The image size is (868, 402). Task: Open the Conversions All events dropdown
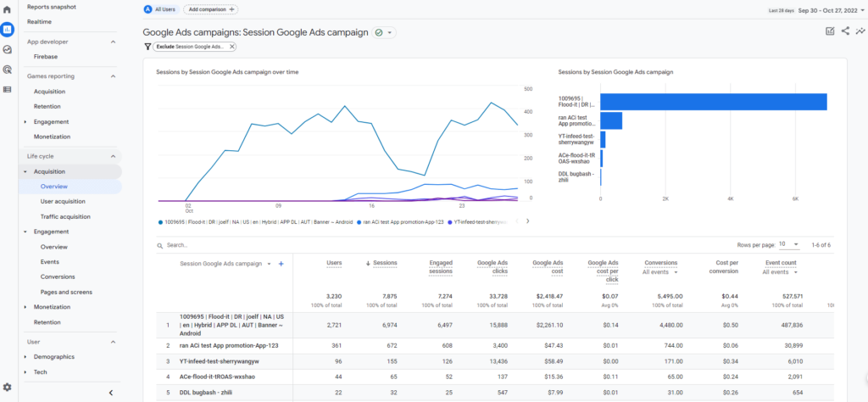[659, 272]
